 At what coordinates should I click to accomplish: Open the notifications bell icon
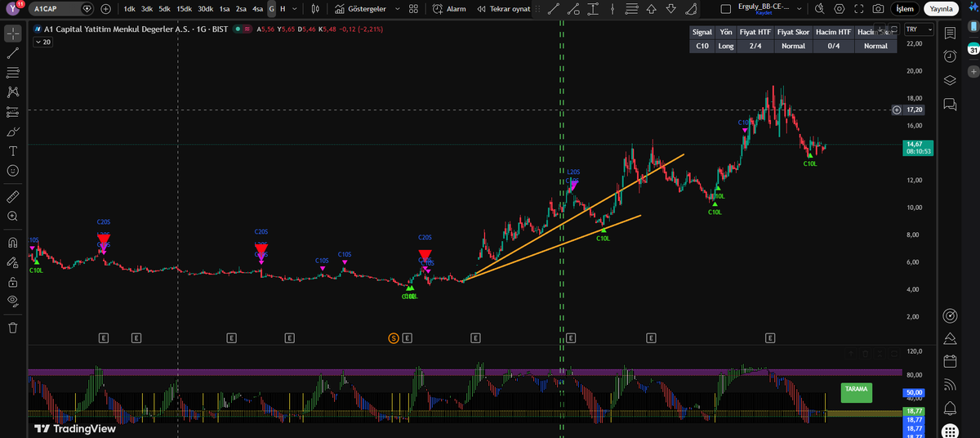click(949, 408)
